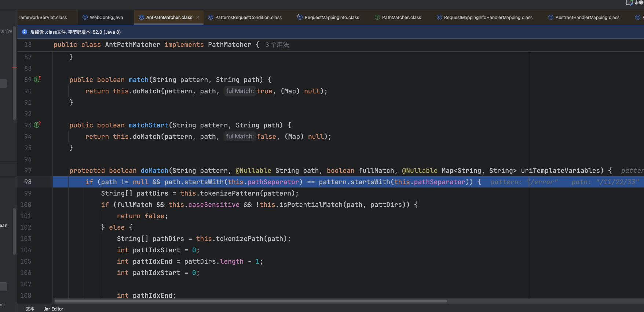Click the 'return false;' statement on line 101
Screen dimensions: 644x312
142,216
